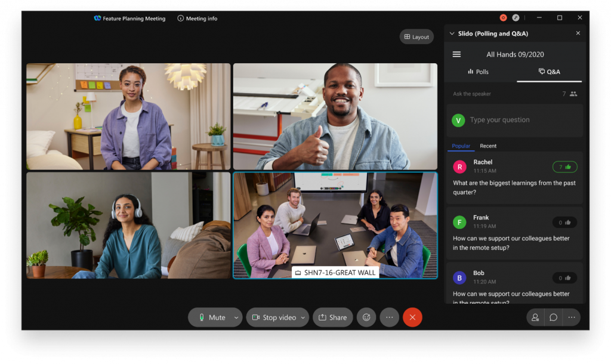Close the Slido panel
Screen dimensions: 611x364
click(x=578, y=33)
